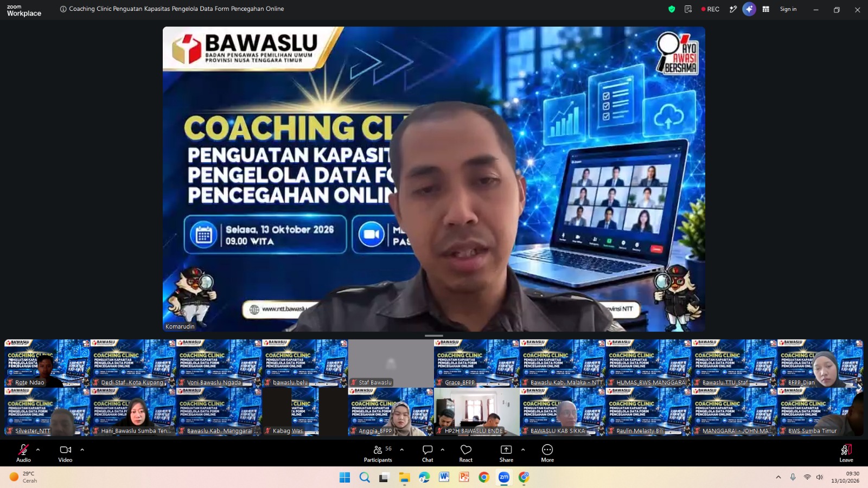This screenshot has height=488, width=868.
Task: Open the AI Companion sparkle icon
Action: pos(749,9)
